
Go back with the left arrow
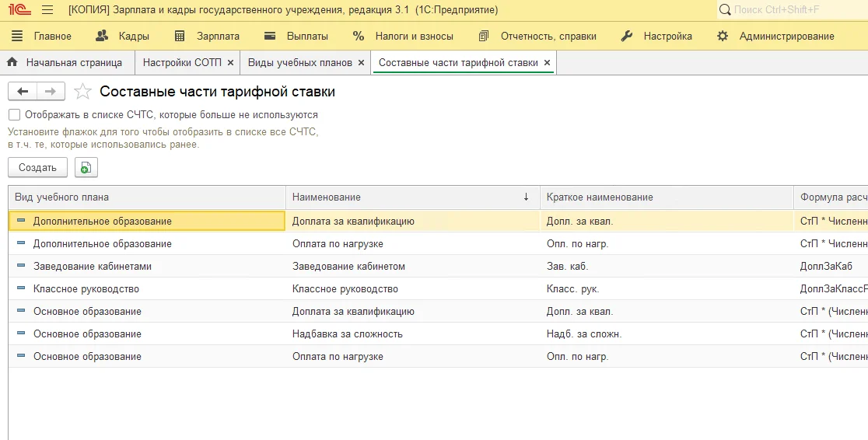point(23,91)
